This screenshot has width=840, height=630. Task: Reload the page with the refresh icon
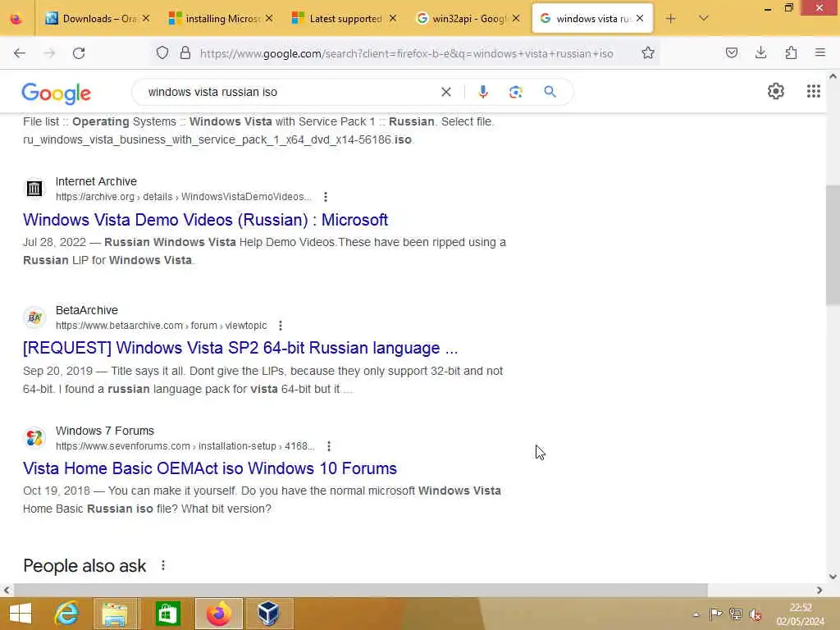coord(79,53)
